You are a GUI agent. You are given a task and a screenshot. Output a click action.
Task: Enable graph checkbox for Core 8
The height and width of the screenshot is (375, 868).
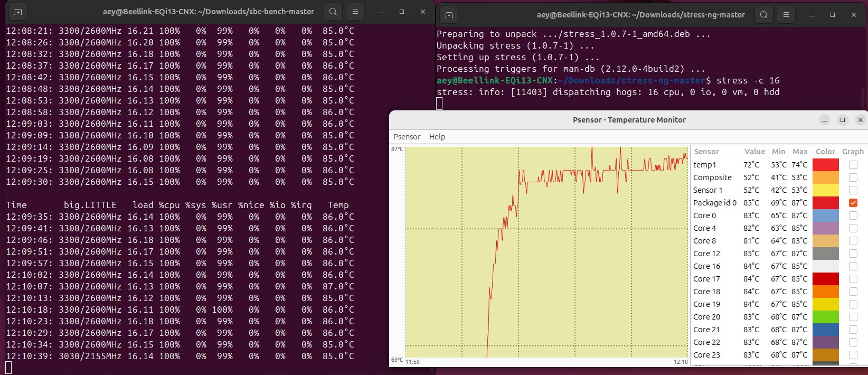(x=853, y=241)
